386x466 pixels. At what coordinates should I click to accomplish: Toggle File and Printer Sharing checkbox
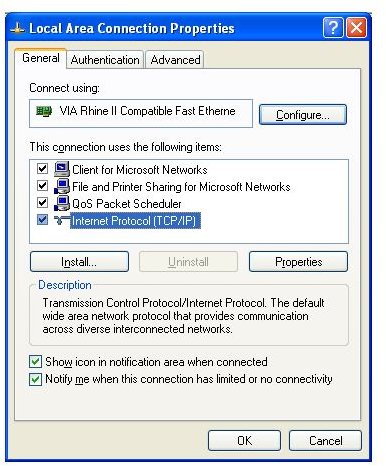(x=42, y=186)
